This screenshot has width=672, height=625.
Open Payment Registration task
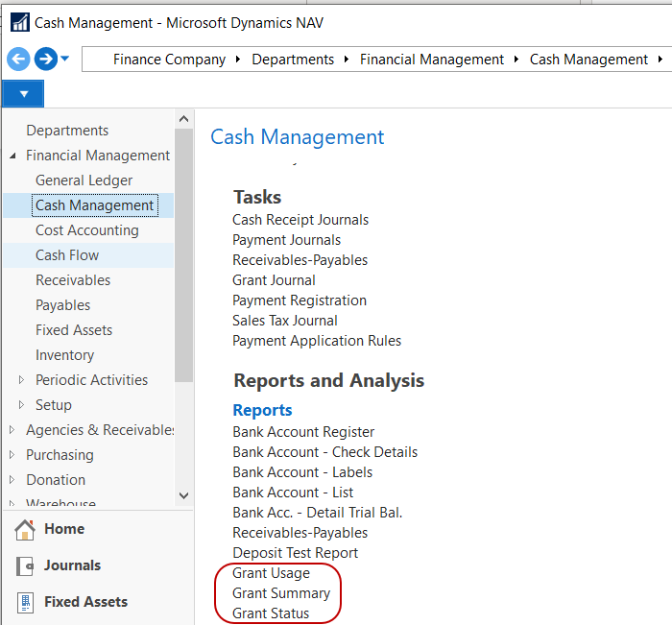[299, 300]
